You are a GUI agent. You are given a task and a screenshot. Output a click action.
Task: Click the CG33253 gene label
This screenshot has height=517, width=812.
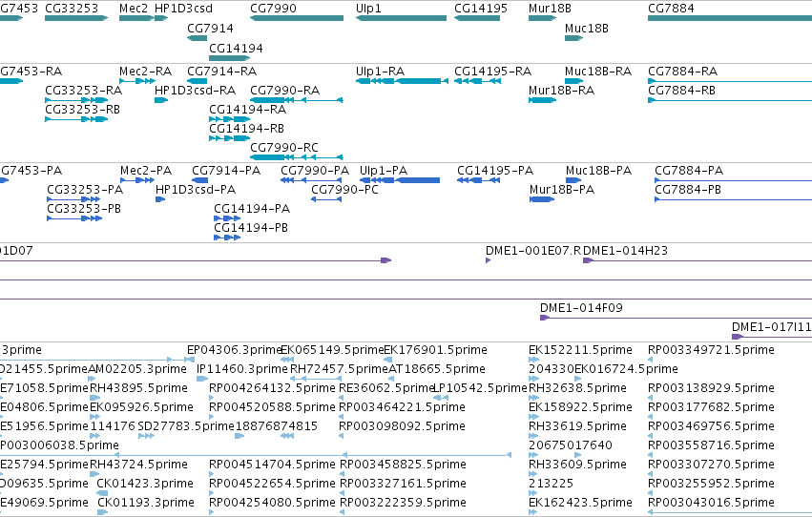tap(72, 9)
